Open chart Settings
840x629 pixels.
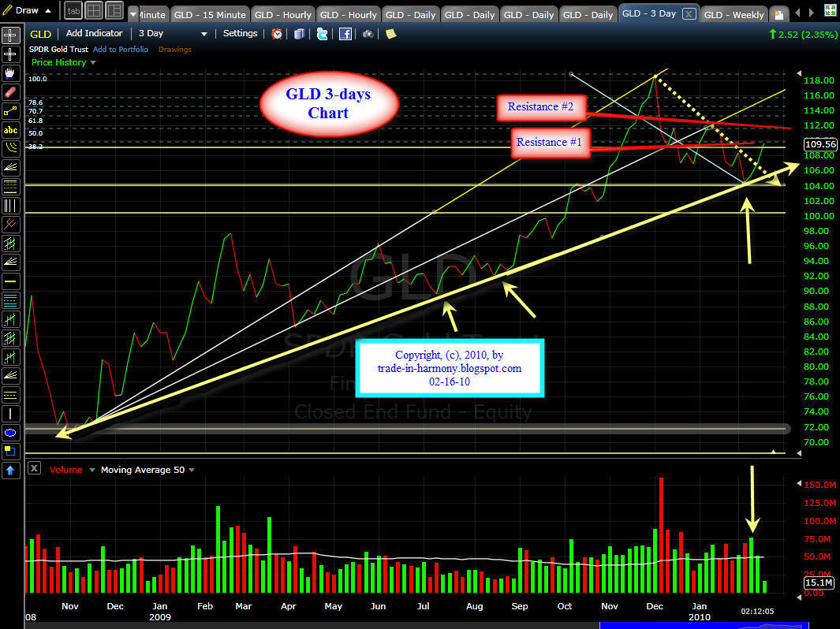[240, 33]
